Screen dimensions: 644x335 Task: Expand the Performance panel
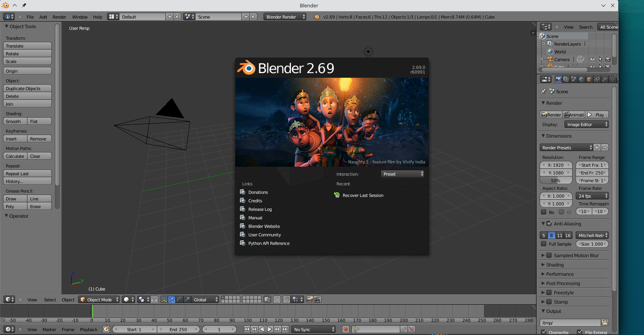click(x=559, y=274)
